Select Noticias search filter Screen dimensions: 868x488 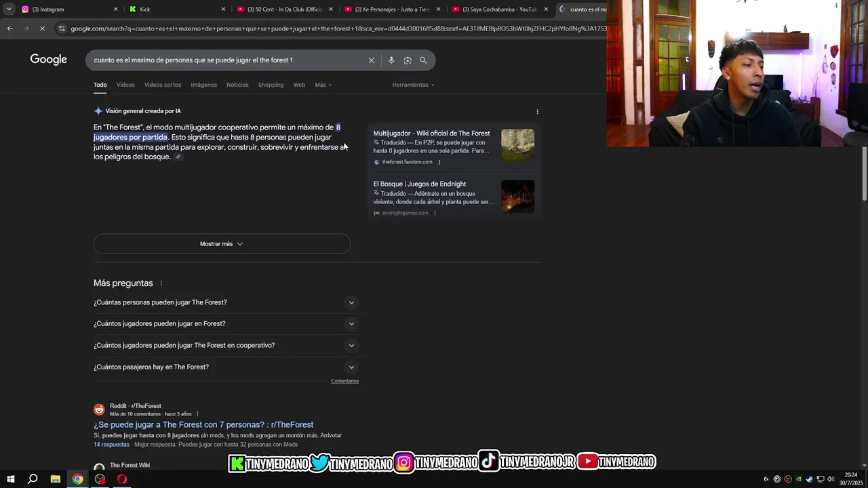tap(237, 85)
